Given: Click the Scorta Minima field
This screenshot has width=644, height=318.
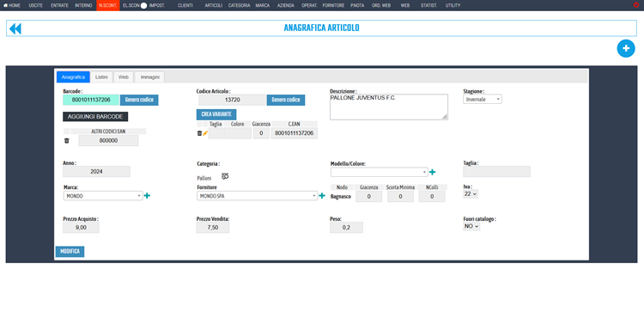Looking at the screenshot, I should [x=400, y=197].
